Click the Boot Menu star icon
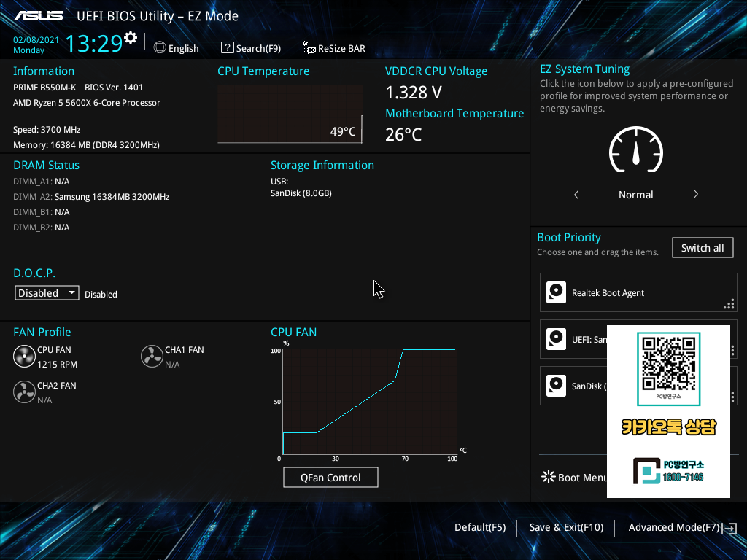This screenshot has height=560, width=747. click(549, 477)
